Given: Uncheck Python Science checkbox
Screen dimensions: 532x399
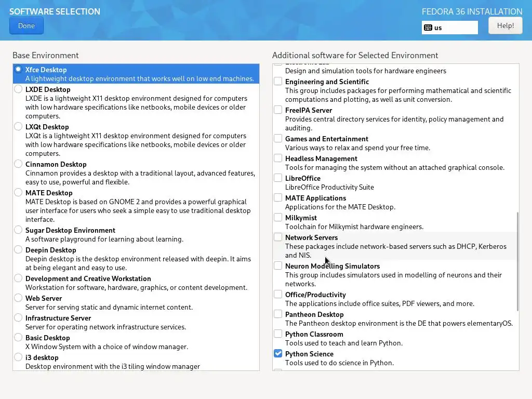Looking at the screenshot, I should click(278, 353).
